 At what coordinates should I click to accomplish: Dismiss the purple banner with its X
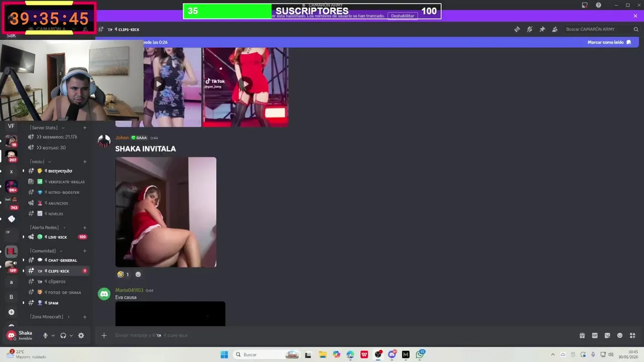point(635,16)
